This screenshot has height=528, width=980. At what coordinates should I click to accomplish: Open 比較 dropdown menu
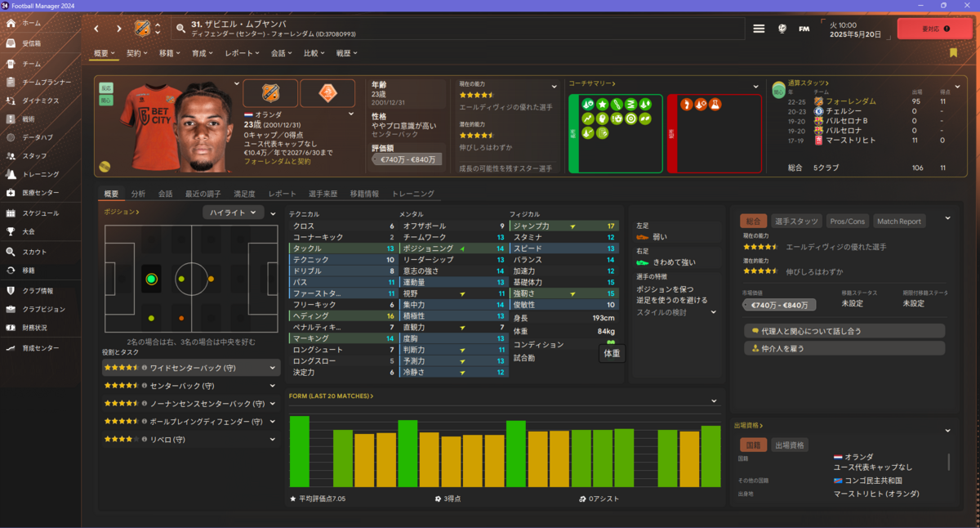click(314, 53)
